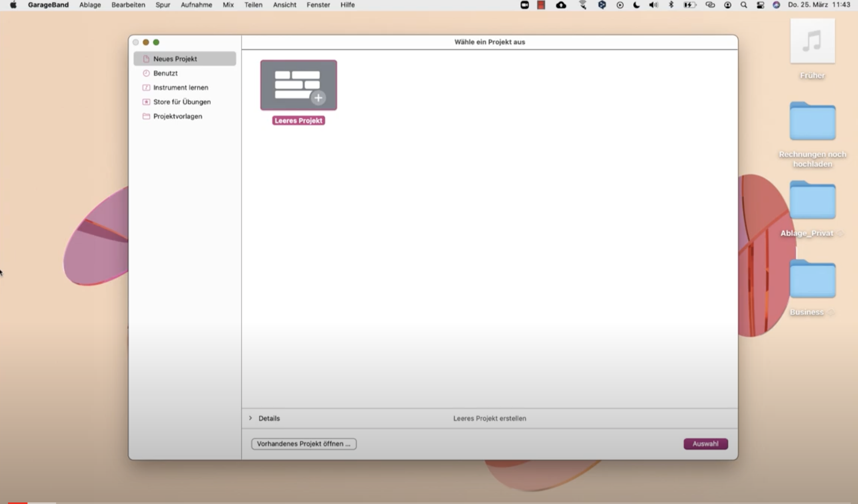Click Vorhandenes Projekt öffnen button

pyautogui.click(x=304, y=444)
